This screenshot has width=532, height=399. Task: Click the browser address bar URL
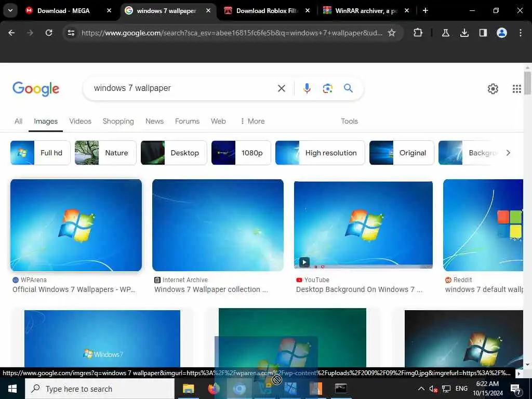[232, 33]
